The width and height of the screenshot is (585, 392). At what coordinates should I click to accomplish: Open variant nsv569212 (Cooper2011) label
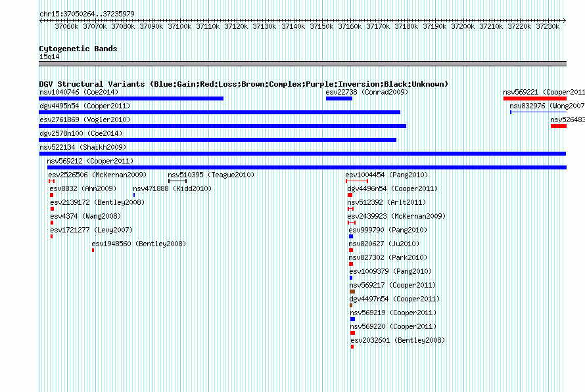[x=90, y=161]
